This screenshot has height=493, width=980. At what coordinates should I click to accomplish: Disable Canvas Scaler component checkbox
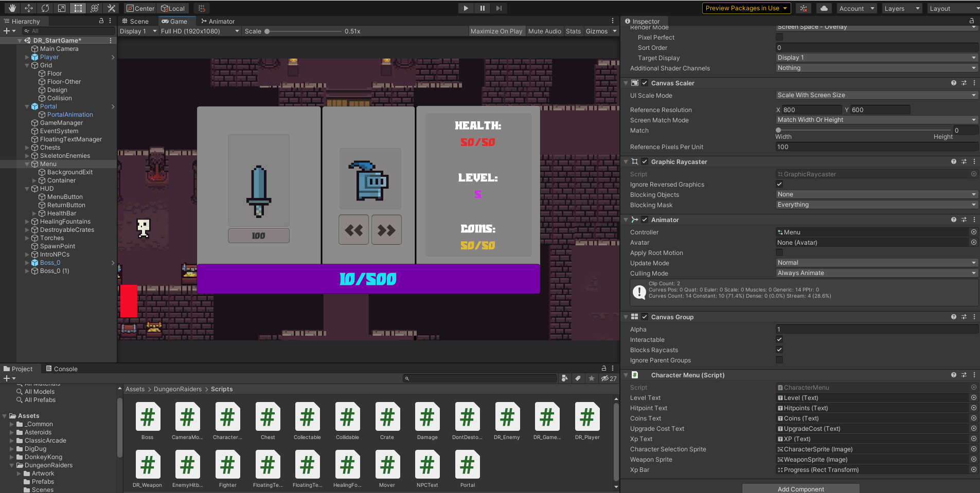coord(645,83)
